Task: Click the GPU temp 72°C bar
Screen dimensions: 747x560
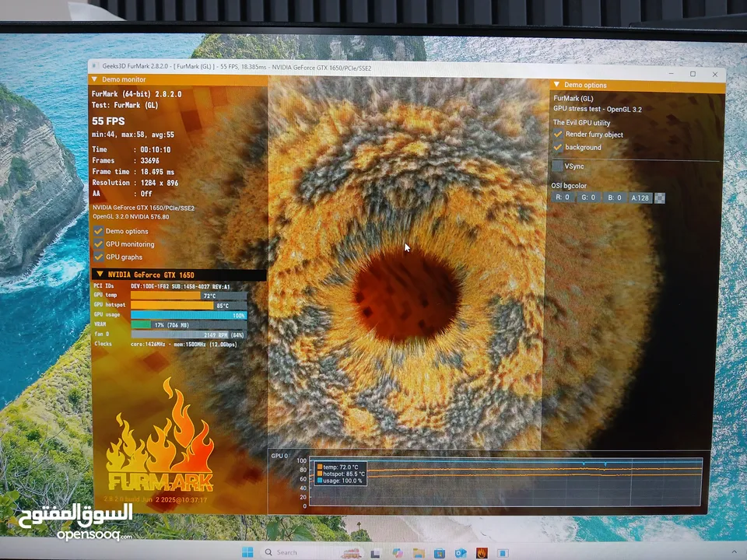Action: point(188,296)
